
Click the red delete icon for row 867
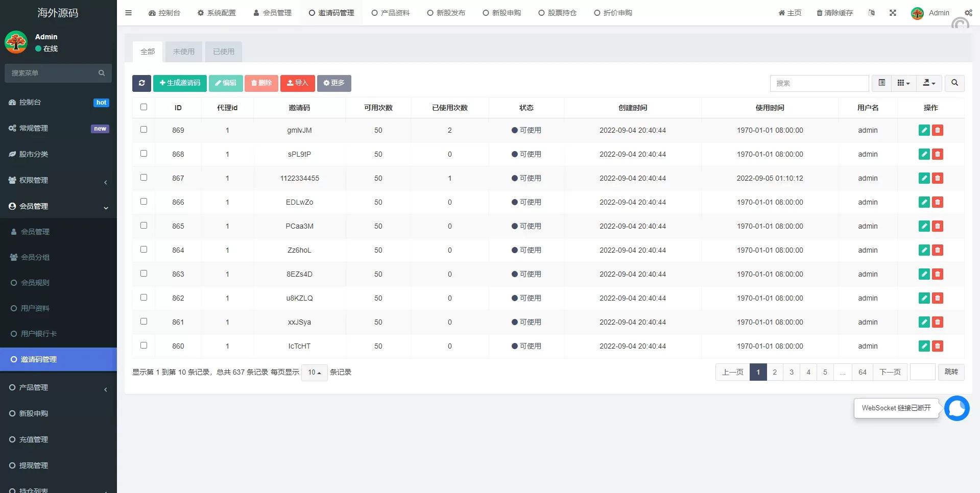point(937,178)
